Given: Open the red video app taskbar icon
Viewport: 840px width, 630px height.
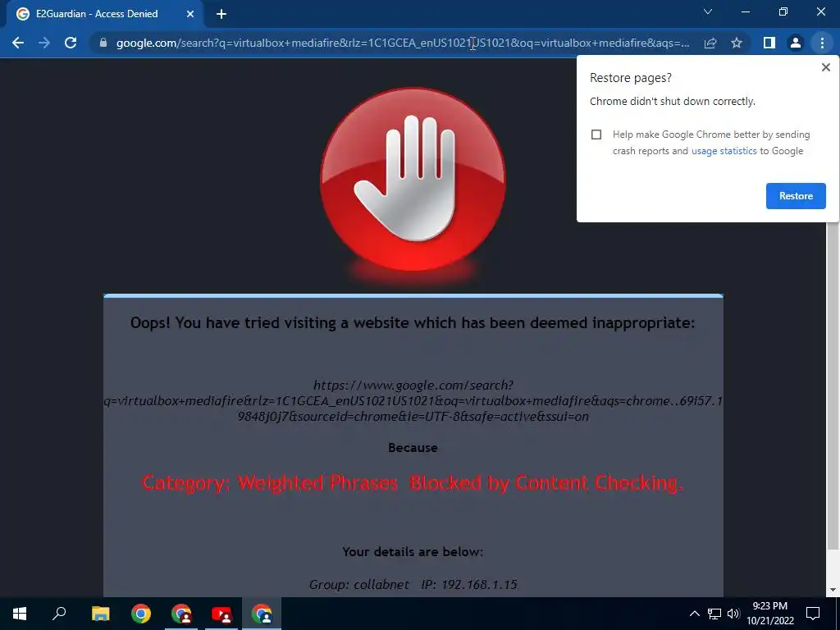Looking at the screenshot, I should click(x=221, y=614).
